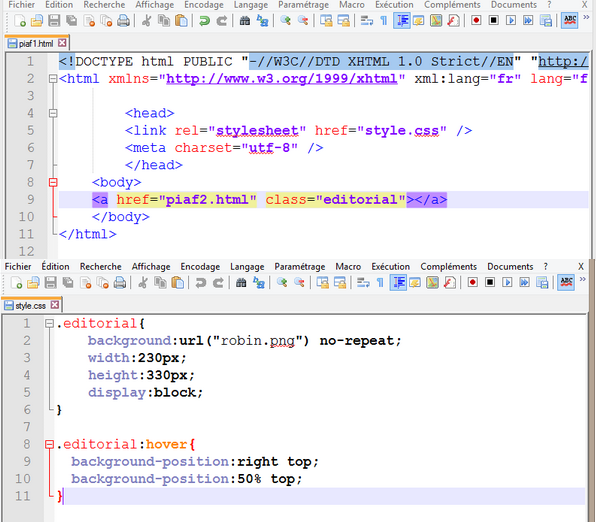Click Save All icon in piaf1.html window
596x522 pixels.
[71, 21]
